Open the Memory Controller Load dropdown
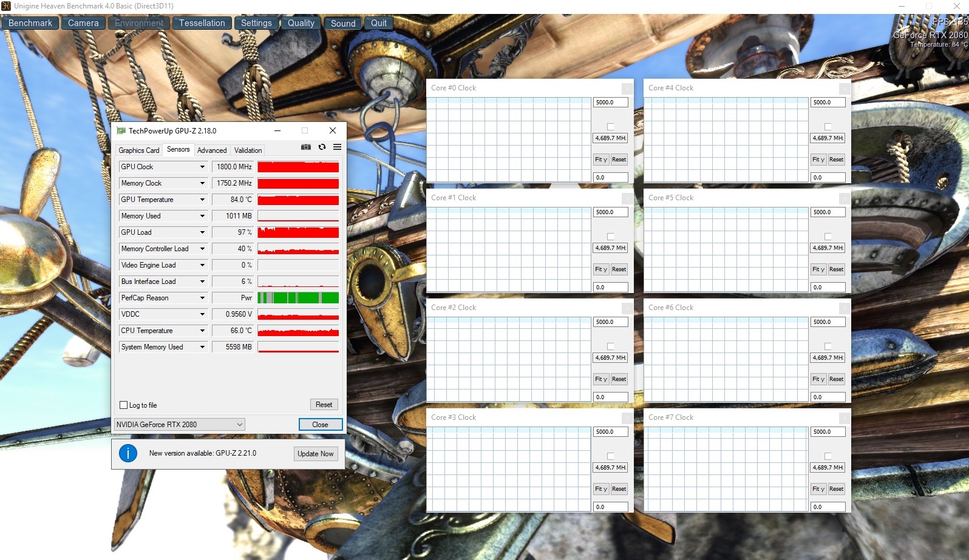 click(202, 249)
